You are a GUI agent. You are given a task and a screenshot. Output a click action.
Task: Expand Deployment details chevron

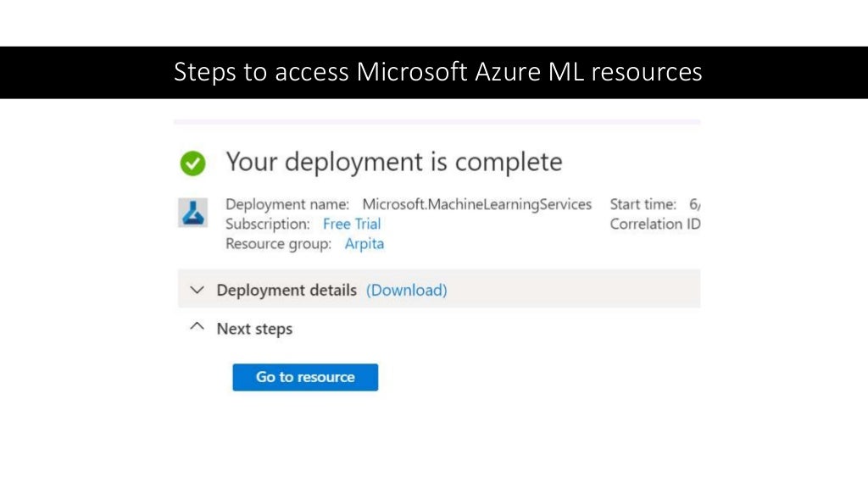click(197, 290)
